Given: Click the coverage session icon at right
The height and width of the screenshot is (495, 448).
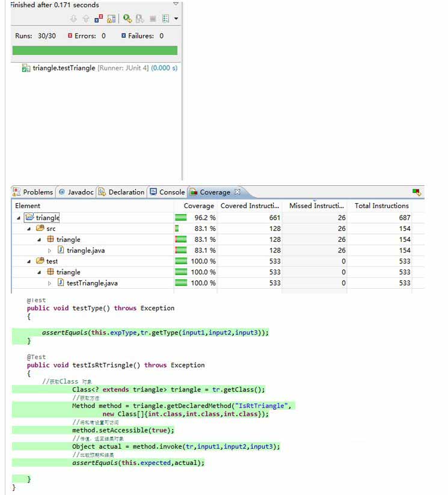Looking at the screenshot, I should (x=416, y=192).
